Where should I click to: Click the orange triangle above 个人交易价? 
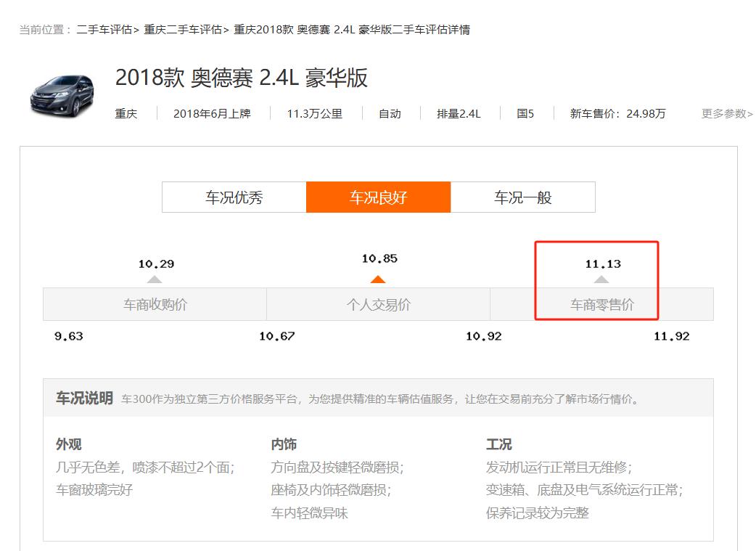pos(377,279)
